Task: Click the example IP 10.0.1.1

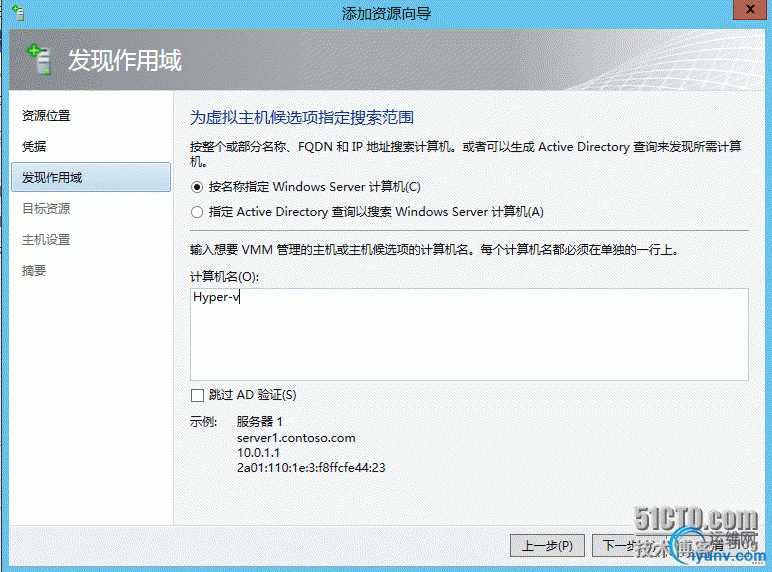Action: (258, 452)
